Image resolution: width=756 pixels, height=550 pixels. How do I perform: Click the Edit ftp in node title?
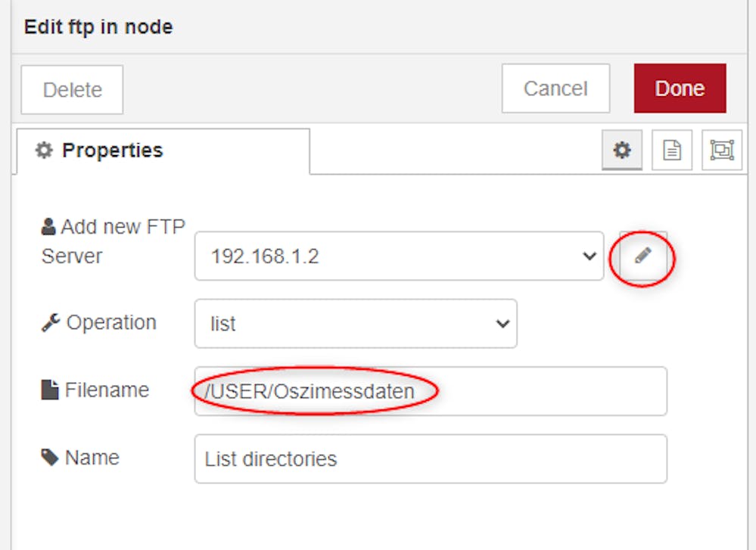coord(98,27)
